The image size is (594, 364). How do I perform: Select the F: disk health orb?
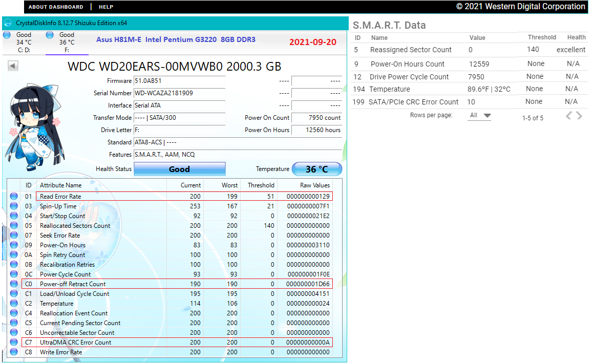click(x=50, y=35)
